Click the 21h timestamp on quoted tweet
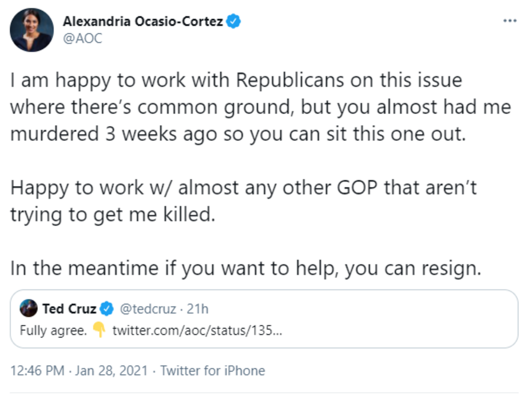532x395 pixels. pyautogui.click(x=198, y=310)
